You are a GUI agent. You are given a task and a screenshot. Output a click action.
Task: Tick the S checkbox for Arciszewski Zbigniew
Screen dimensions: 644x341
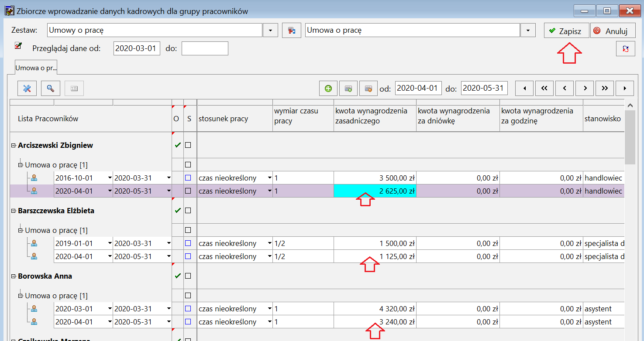coord(188,145)
